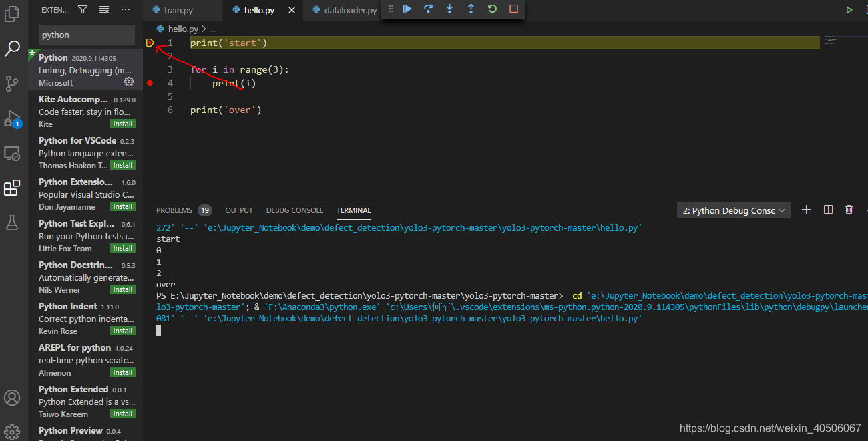Open the Explorer view in activity bar
The image size is (868, 441).
coord(12,13)
